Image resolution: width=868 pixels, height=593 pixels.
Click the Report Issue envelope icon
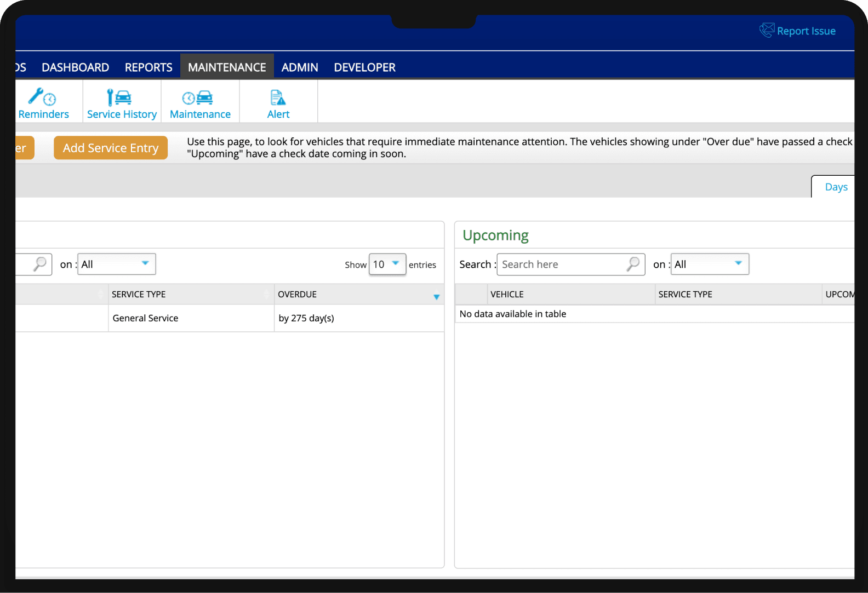coord(767,30)
